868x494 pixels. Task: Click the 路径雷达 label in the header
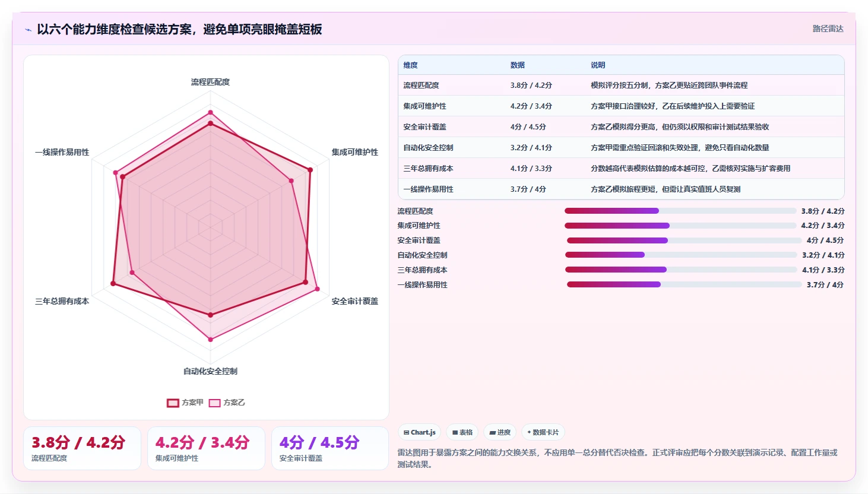click(x=828, y=28)
